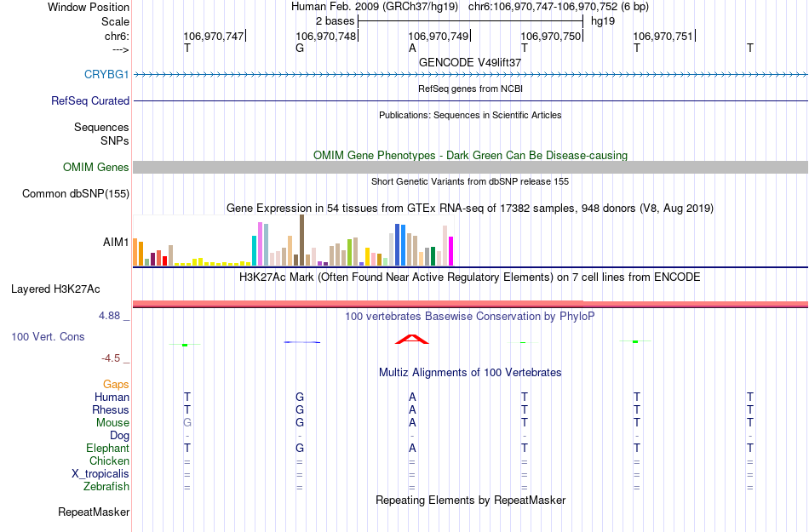Click the OMIM Gene Phenotypes track title

pyautogui.click(x=470, y=155)
